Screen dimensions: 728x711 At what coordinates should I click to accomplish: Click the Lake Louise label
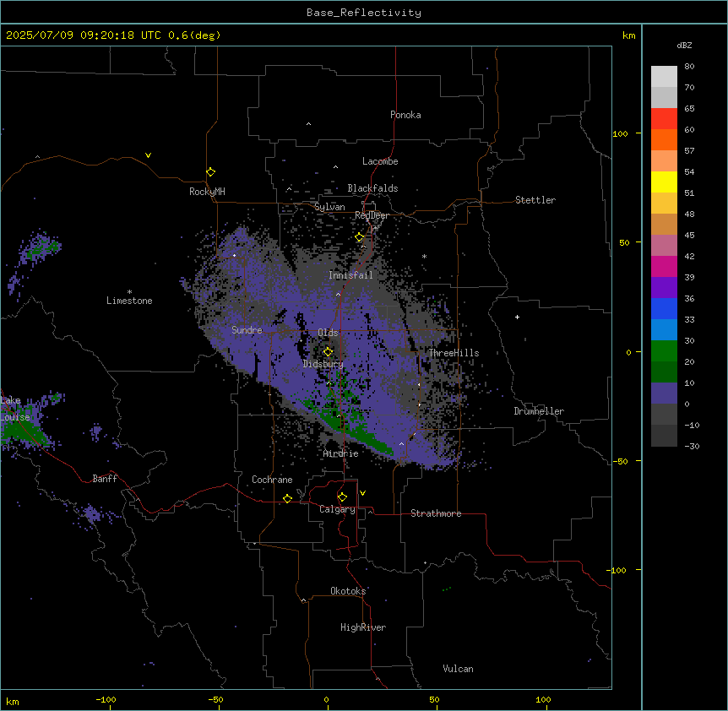point(14,409)
